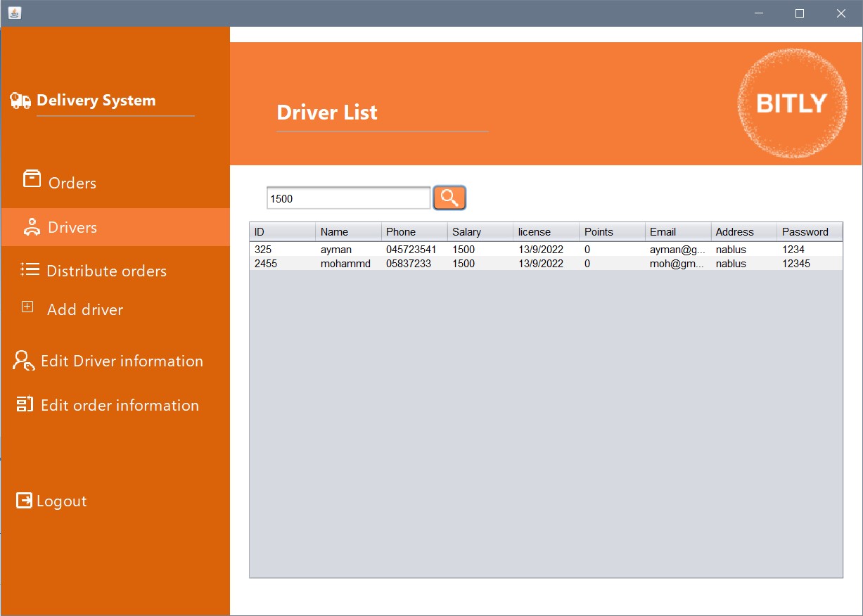The image size is (863, 616).
Task: Open the Add driver page
Action: pyautogui.click(x=85, y=309)
